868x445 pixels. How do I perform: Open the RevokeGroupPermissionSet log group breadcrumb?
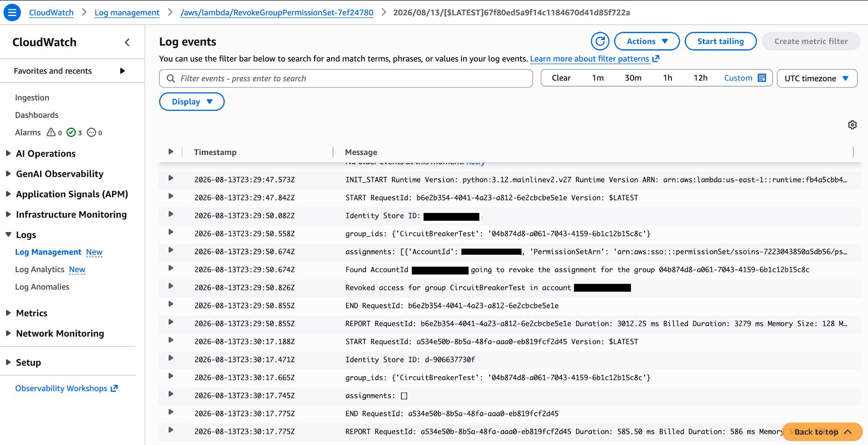(x=277, y=13)
